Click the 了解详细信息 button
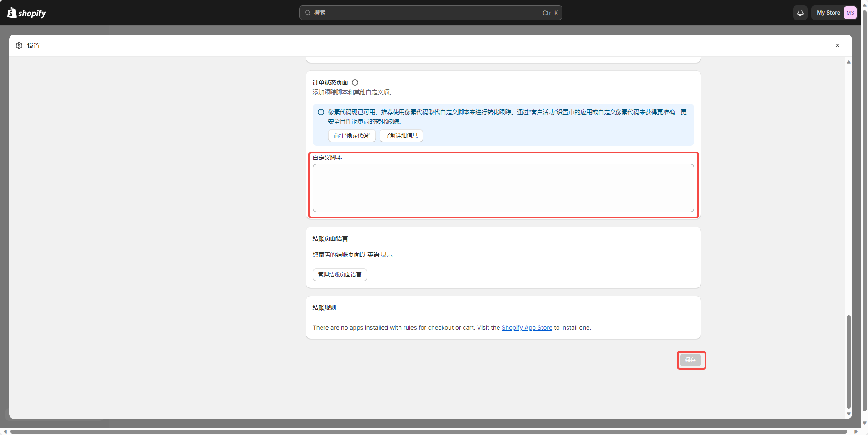Screen dimensions: 868x435 (x=401, y=136)
